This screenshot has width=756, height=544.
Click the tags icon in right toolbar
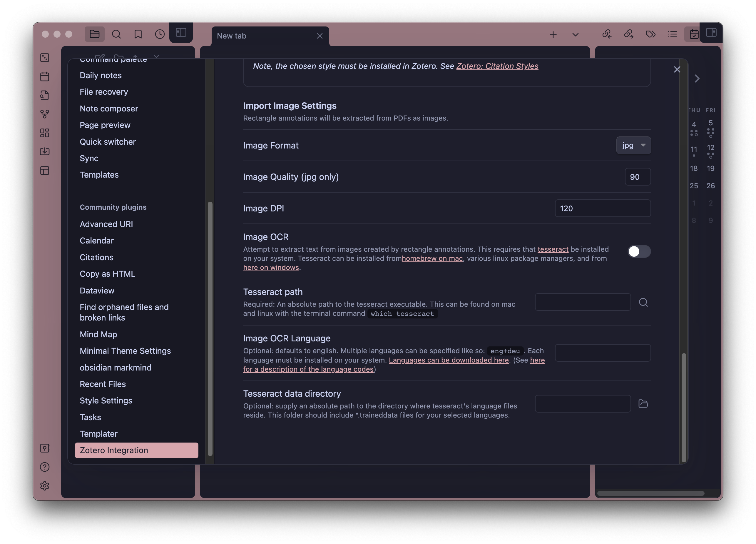pyautogui.click(x=650, y=34)
